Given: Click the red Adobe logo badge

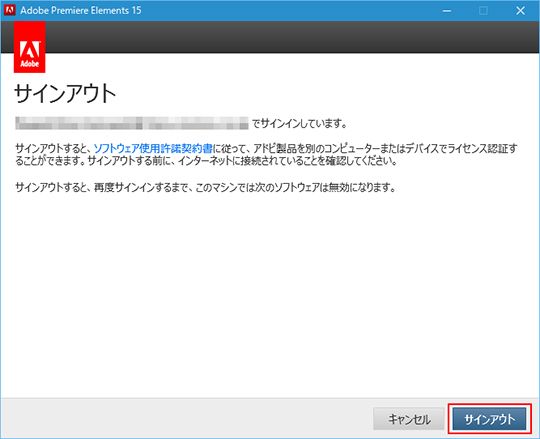Looking at the screenshot, I should pos(30,47).
